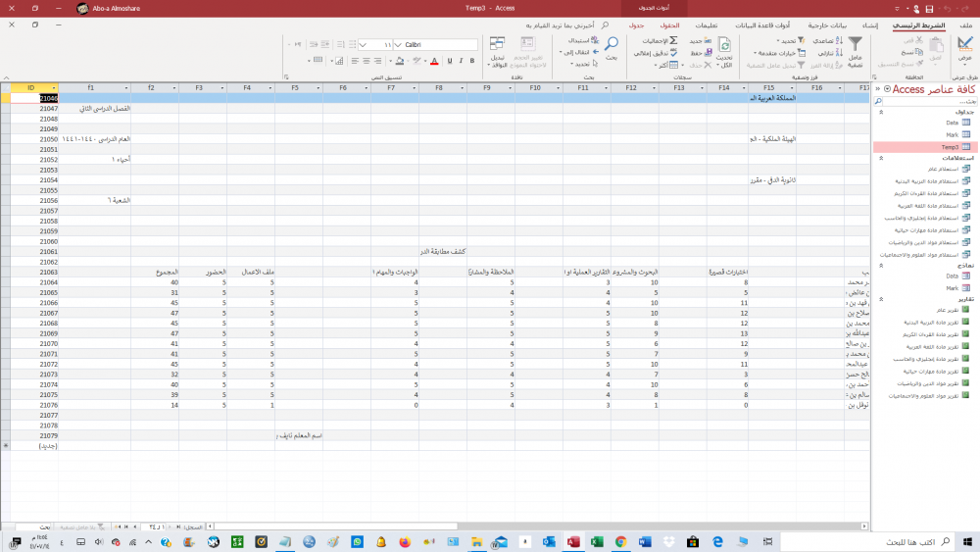This screenshot has height=552, width=980.
Task: Click the Totals (الإجماليات) sigma icon
Action: pyautogui.click(x=674, y=40)
